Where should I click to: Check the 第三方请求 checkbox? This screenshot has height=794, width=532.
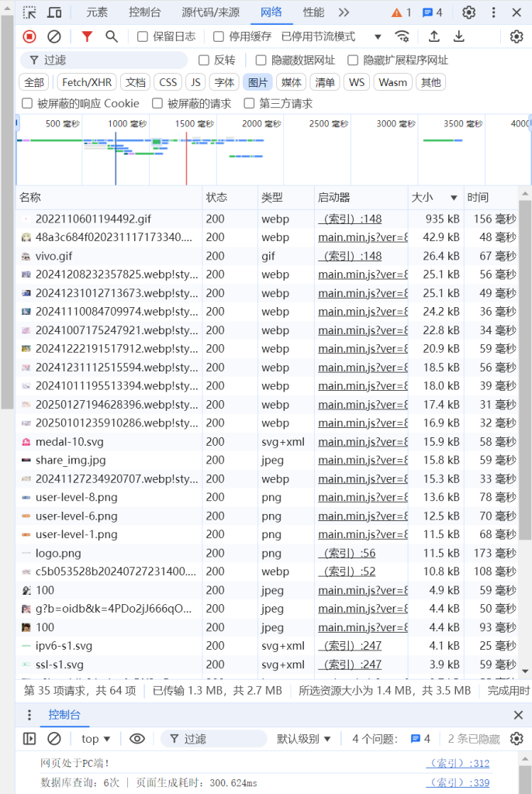click(x=249, y=103)
